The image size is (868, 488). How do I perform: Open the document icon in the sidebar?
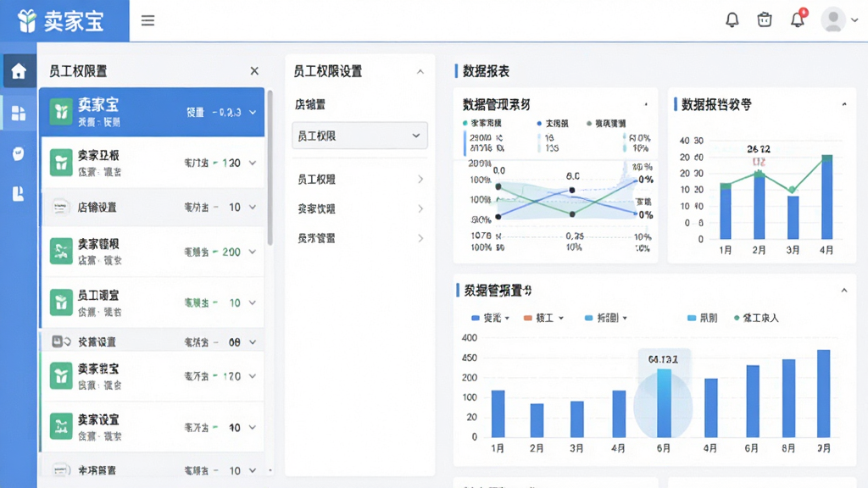(19, 193)
